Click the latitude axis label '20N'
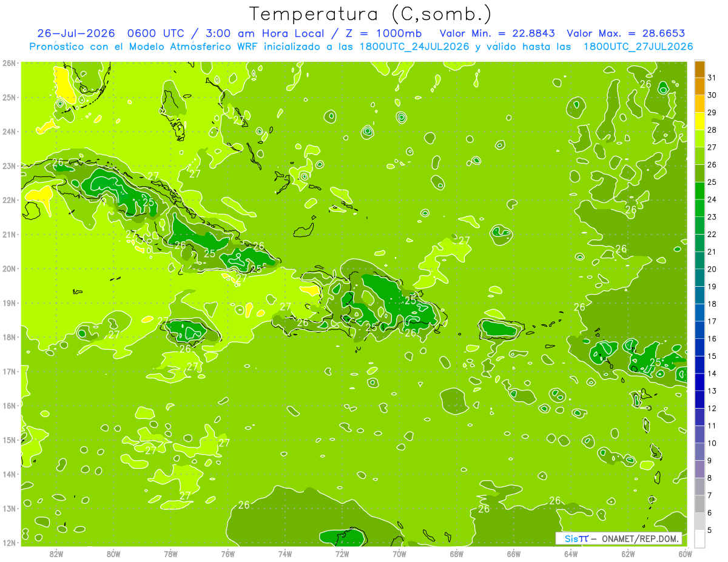Screen dimensions: 728x562 click(8, 269)
